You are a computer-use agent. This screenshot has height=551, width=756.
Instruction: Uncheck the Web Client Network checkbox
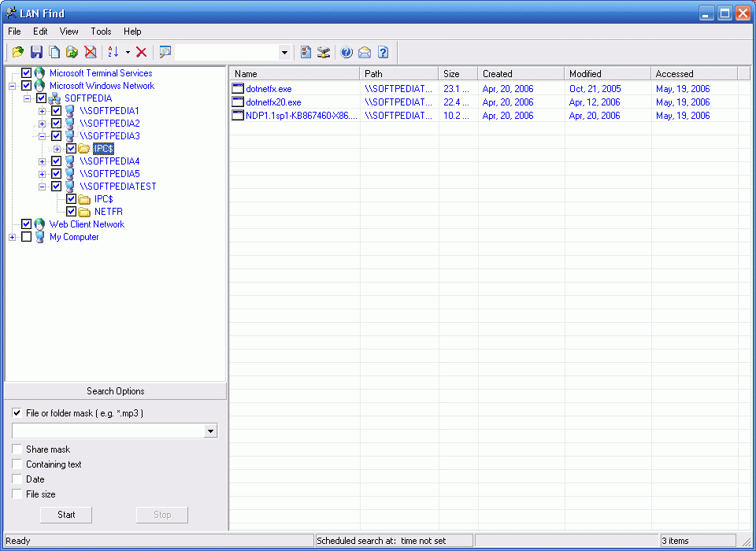(27, 224)
